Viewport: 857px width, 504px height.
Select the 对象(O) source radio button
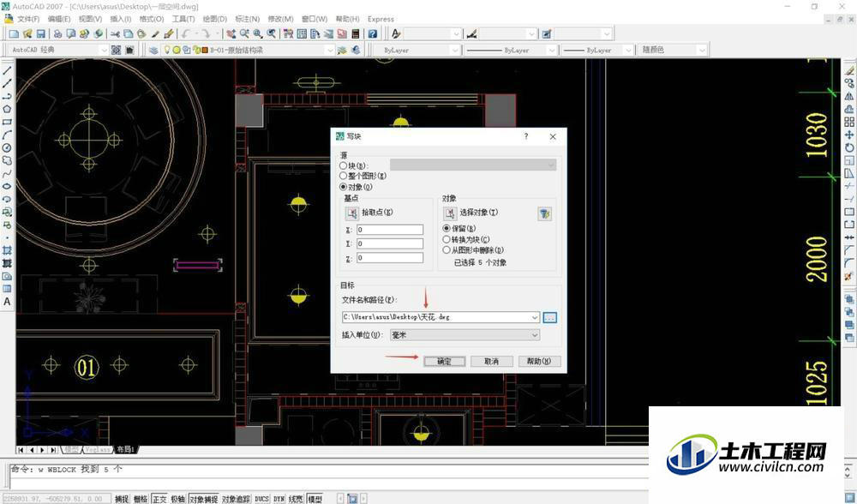pyautogui.click(x=344, y=186)
